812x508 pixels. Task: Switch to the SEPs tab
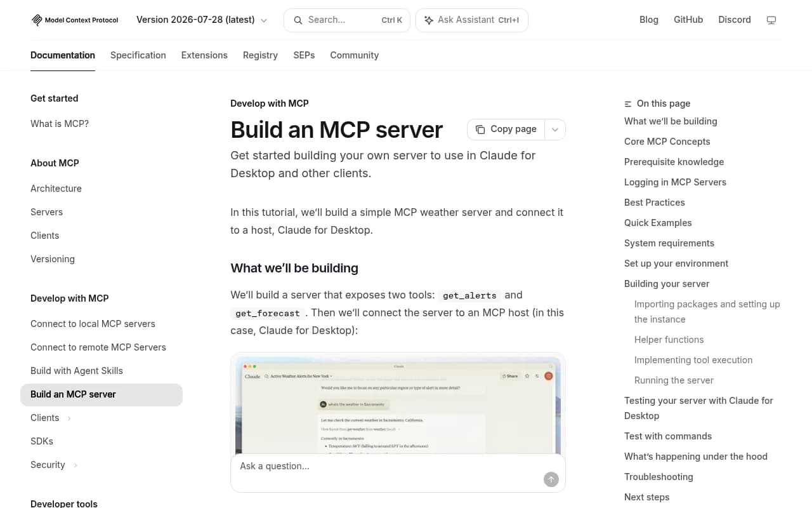click(304, 55)
